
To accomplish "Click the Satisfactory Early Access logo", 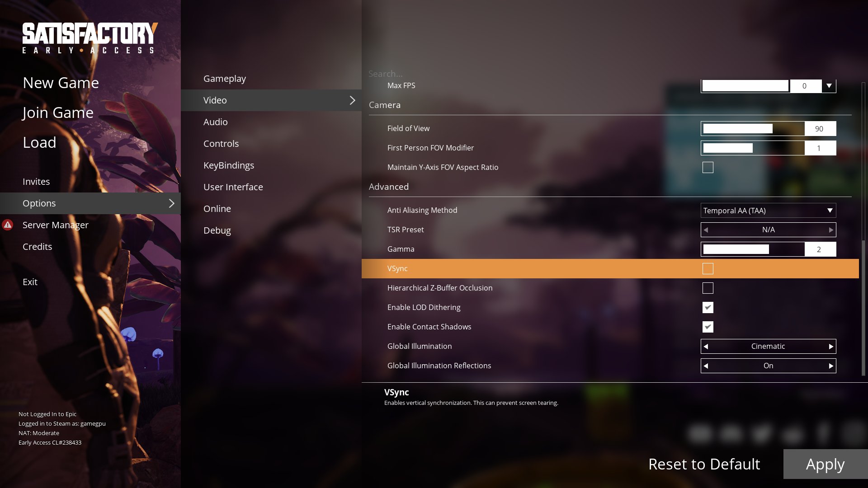I will [x=90, y=38].
